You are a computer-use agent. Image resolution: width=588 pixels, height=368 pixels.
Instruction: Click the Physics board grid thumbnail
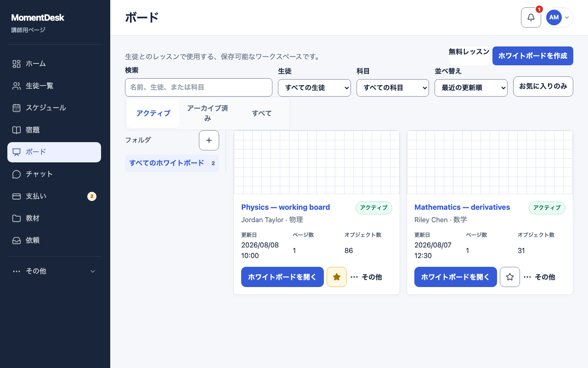click(317, 163)
